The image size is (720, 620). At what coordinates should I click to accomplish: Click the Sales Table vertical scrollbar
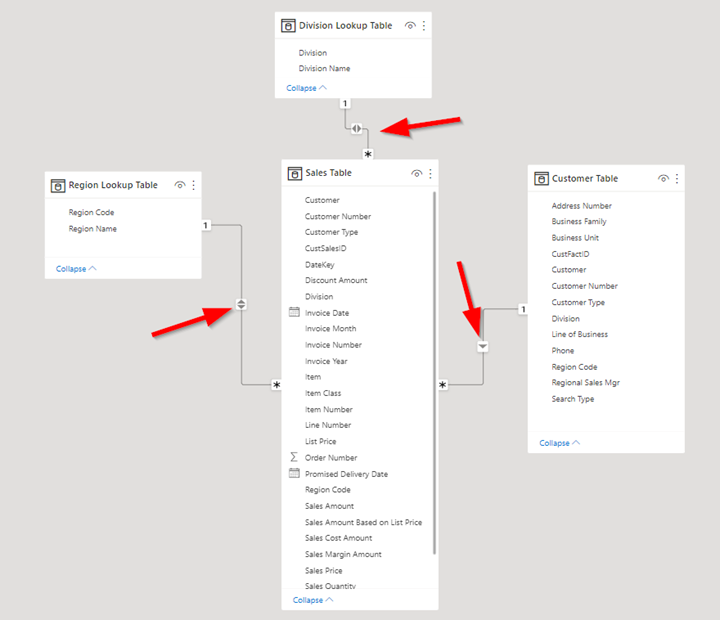[x=434, y=373]
